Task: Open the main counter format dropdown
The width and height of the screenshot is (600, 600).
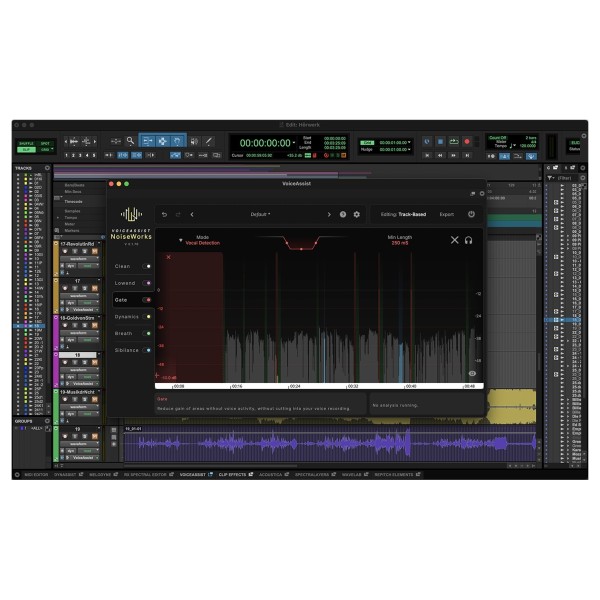Action: pyautogui.click(x=294, y=143)
